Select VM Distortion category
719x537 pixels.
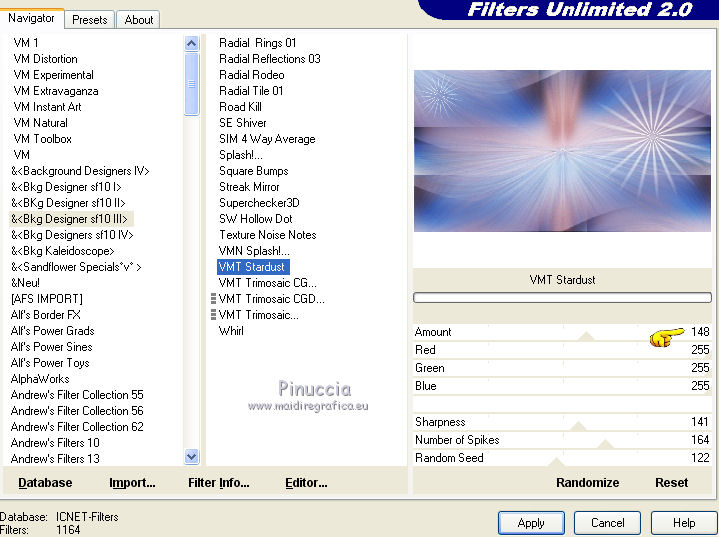tap(45, 59)
